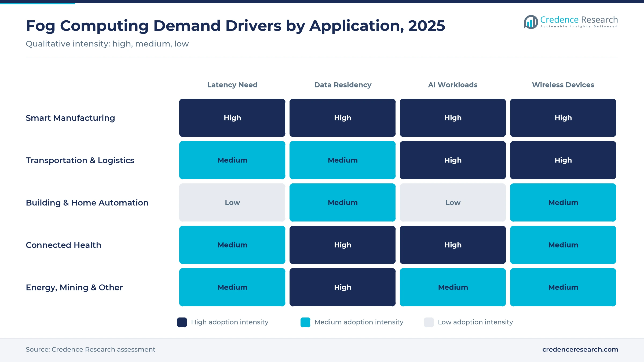Image resolution: width=644 pixels, height=362 pixels.
Task: Select the Wireless Devices column header
Action: pos(563,85)
